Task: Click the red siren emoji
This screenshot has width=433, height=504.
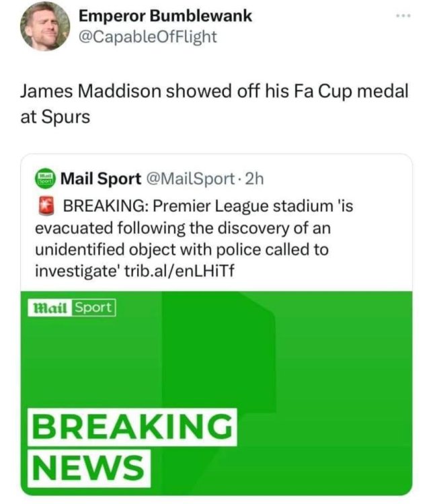Action: (46, 206)
